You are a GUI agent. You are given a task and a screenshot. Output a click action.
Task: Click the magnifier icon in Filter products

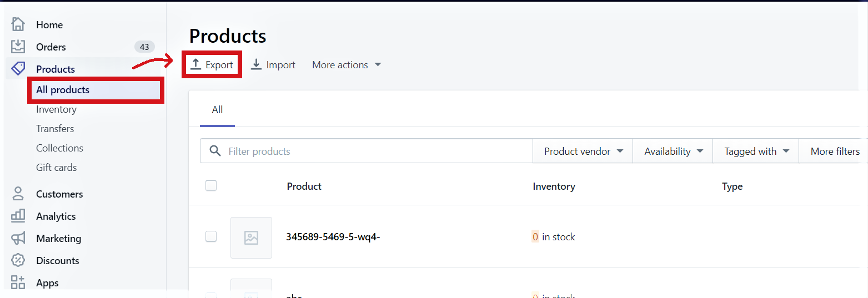215,151
